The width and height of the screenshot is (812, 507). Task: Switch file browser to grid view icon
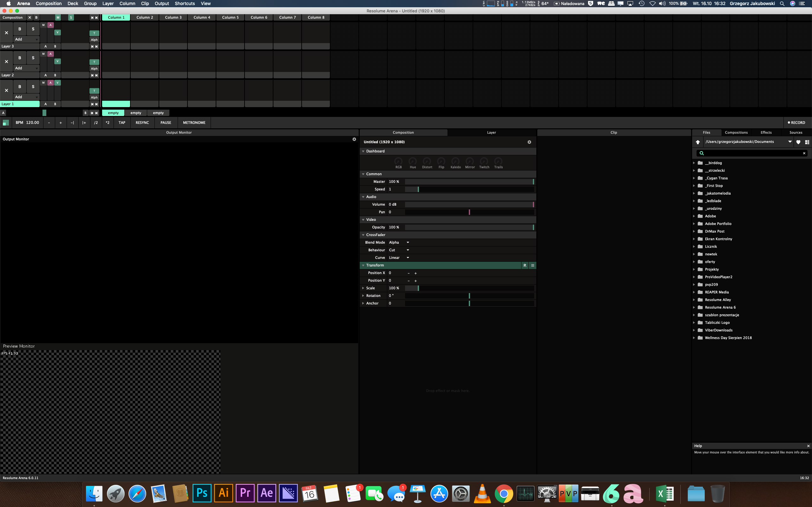[x=807, y=142]
